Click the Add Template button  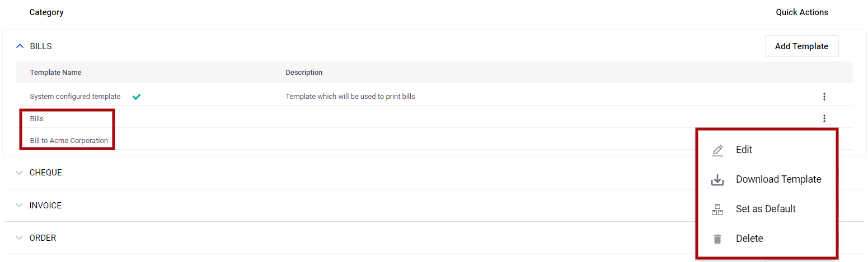(801, 46)
